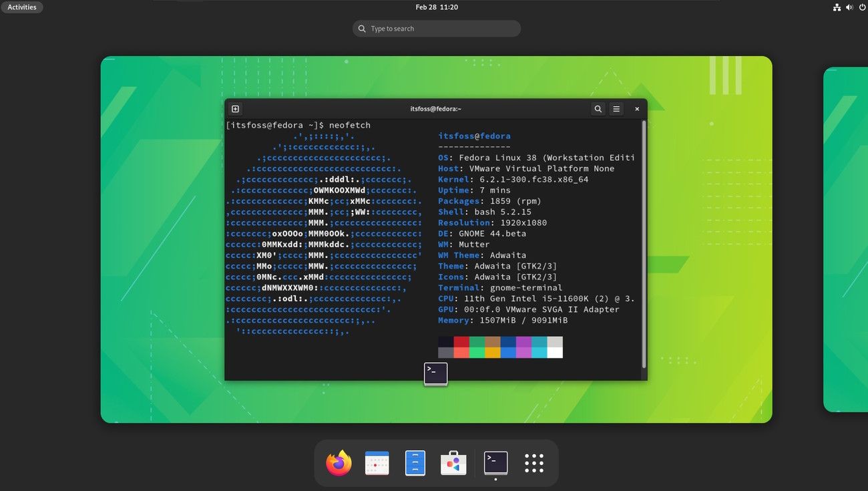Open a new terminal tab with the plus button

click(x=235, y=108)
